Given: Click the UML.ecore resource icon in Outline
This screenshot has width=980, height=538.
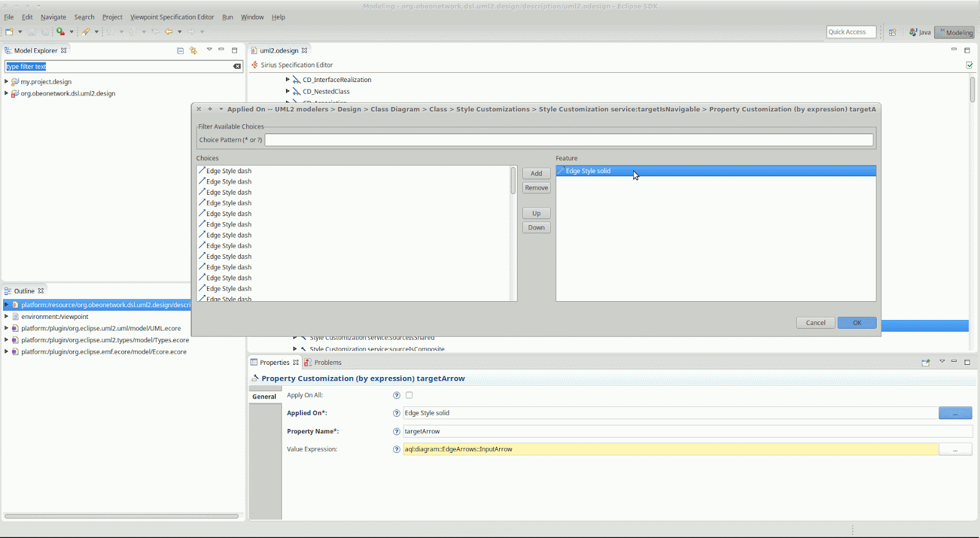Looking at the screenshot, I should coord(15,328).
